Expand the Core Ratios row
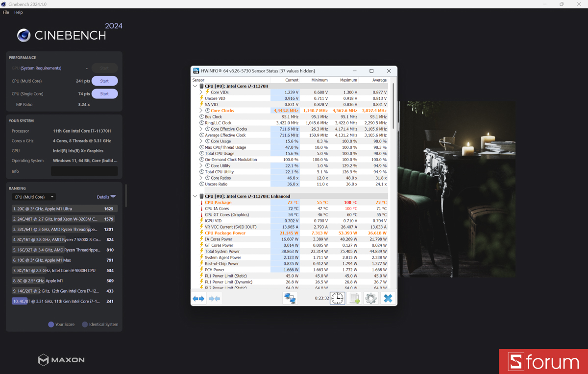 pos(201,178)
